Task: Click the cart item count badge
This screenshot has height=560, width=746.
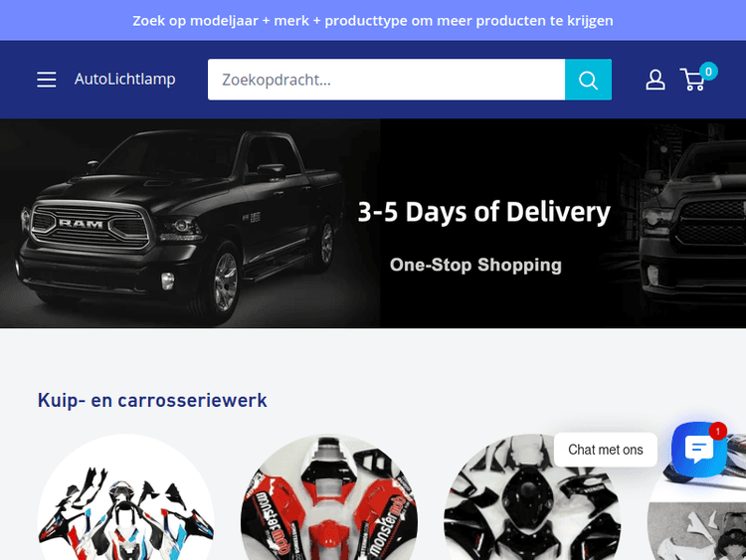Action: pyautogui.click(x=708, y=72)
